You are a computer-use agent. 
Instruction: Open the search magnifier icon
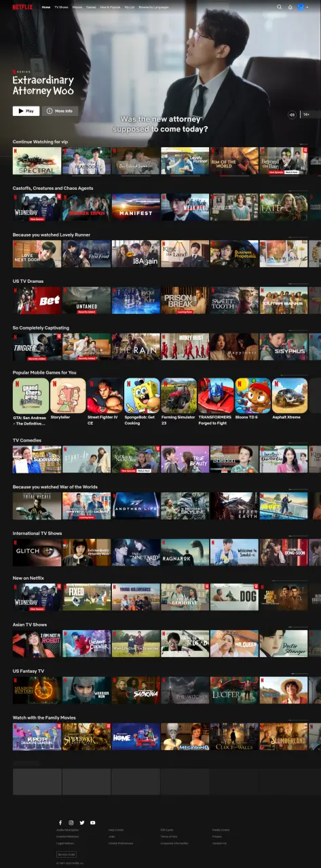coord(279,7)
